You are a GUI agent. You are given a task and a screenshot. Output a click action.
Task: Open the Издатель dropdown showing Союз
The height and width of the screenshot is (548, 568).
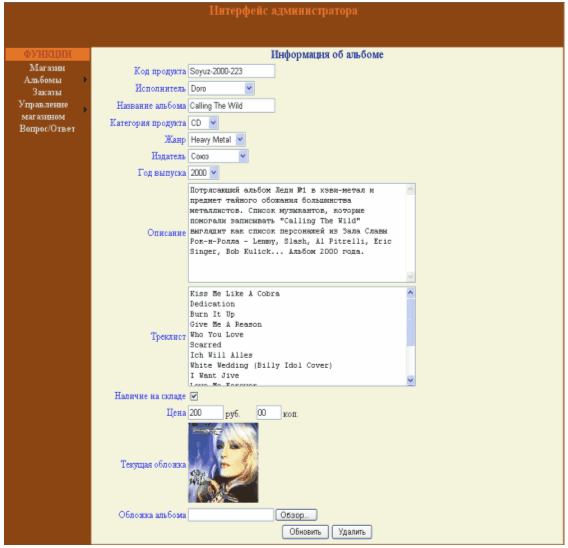(218, 156)
